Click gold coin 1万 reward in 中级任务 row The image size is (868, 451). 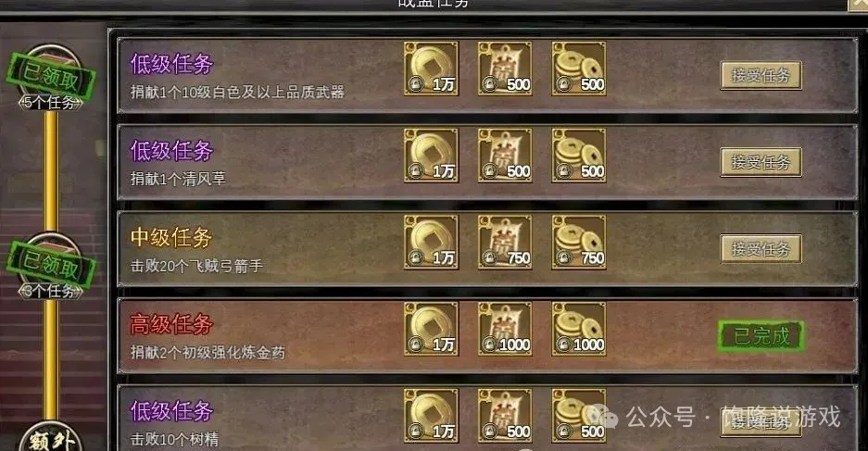tap(432, 243)
